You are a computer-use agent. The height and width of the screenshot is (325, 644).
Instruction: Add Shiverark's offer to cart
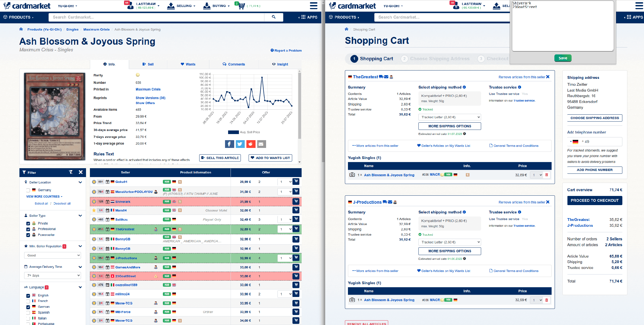coord(296,201)
